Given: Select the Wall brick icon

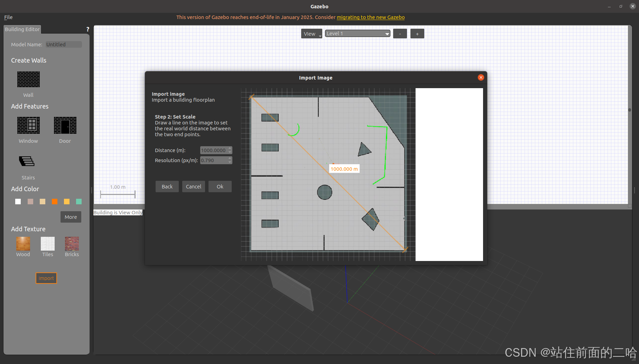Looking at the screenshot, I should pos(28,79).
